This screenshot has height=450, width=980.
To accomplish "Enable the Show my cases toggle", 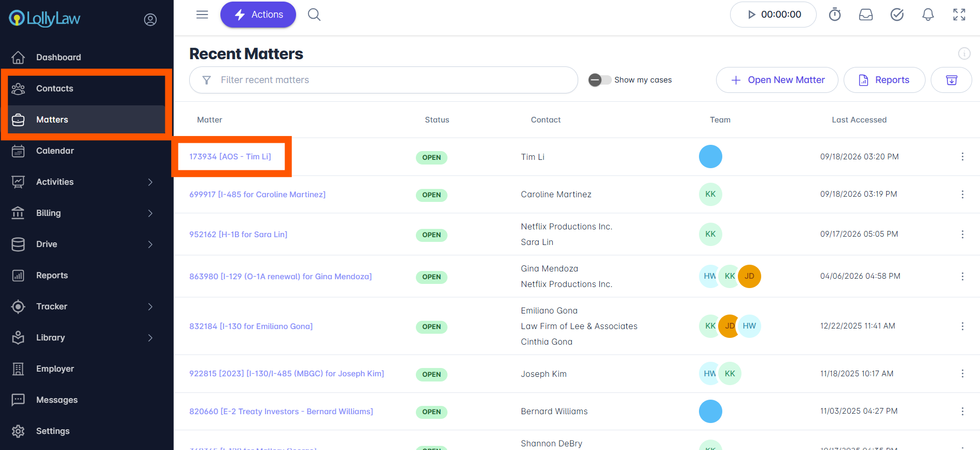I will 600,80.
